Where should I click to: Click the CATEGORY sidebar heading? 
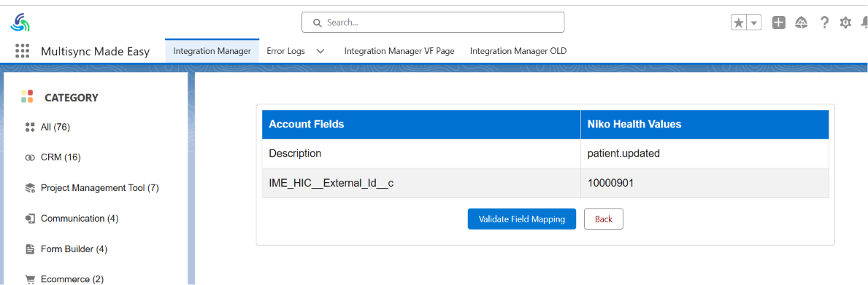72,98
